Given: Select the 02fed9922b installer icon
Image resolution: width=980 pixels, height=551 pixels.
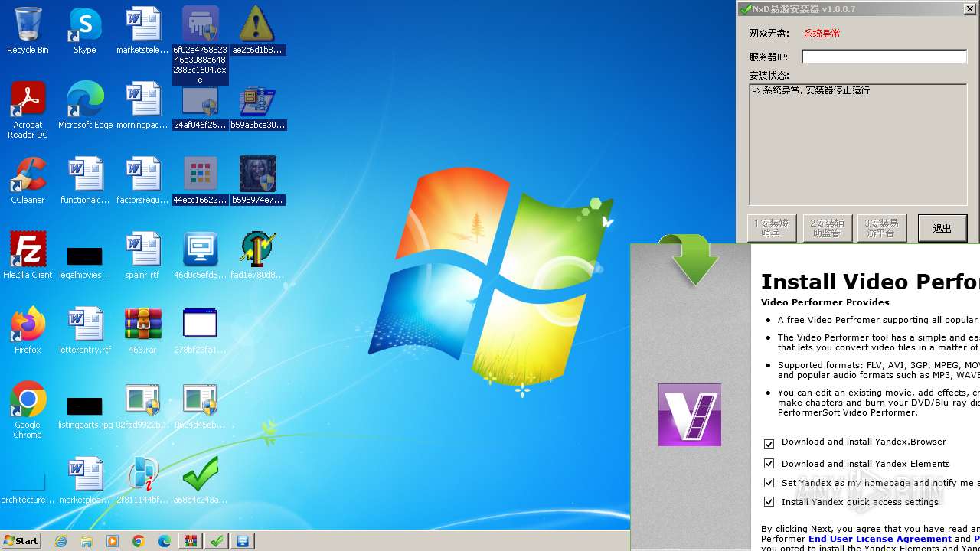Looking at the screenshot, I should 142,406.
